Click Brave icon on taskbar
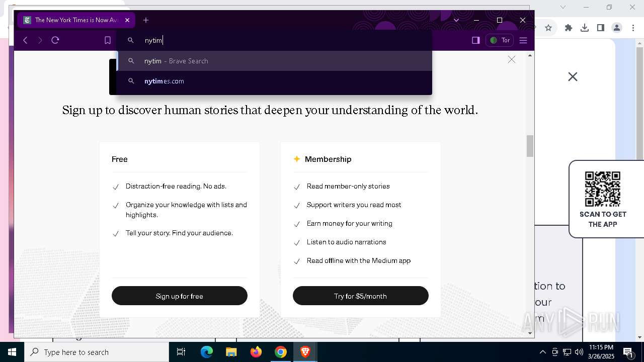The height and width of the screenshot is (362, 644). [305, 352]
